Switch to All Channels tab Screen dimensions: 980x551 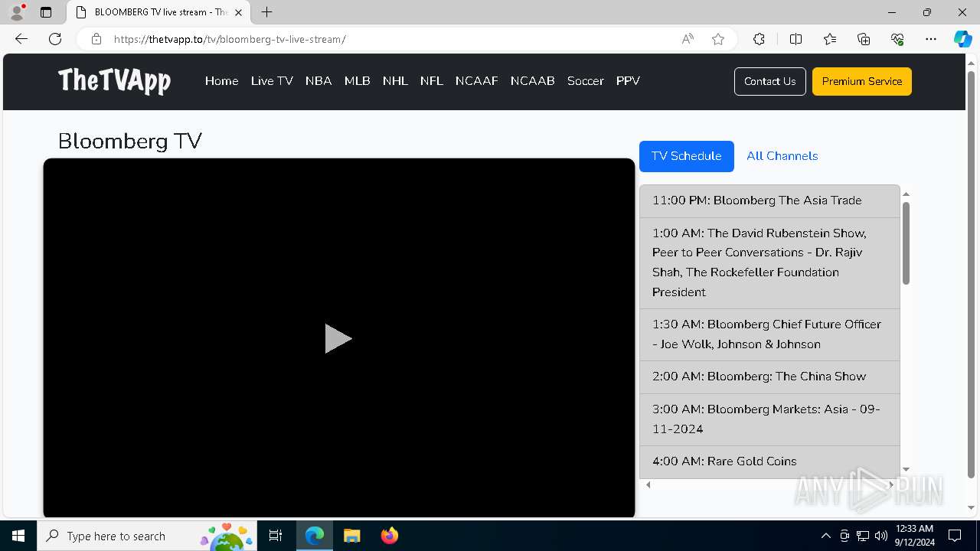782,156
